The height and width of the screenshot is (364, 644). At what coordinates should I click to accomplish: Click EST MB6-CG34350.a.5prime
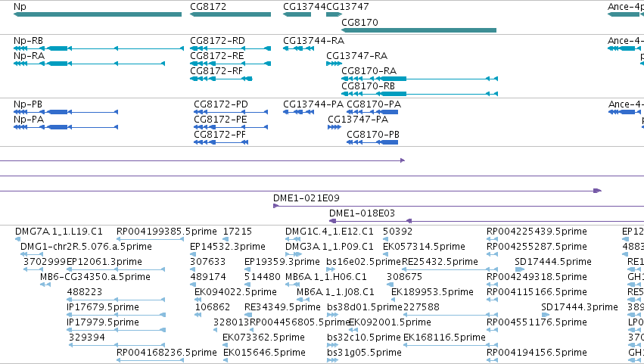pos(95,277)
